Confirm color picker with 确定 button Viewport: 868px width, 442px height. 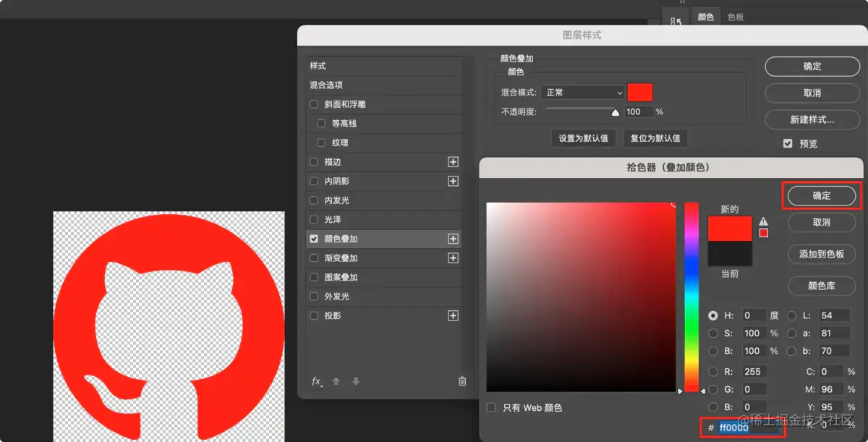tap(822, 195)
